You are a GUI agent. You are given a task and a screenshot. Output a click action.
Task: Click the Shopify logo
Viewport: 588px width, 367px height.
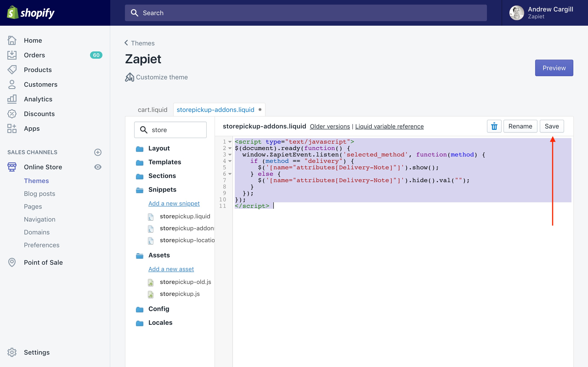pyautogui.click(x=31, y=13)
